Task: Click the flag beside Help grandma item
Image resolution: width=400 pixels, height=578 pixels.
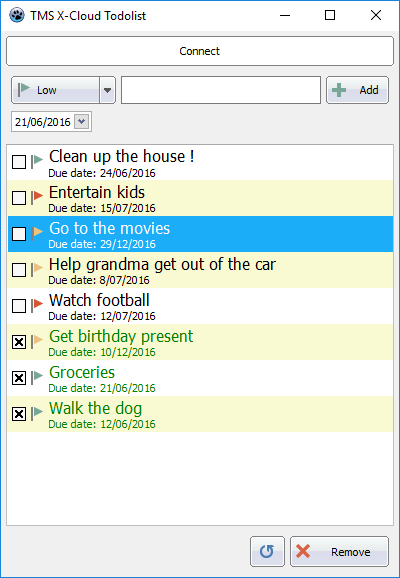Action: (37, 269)
